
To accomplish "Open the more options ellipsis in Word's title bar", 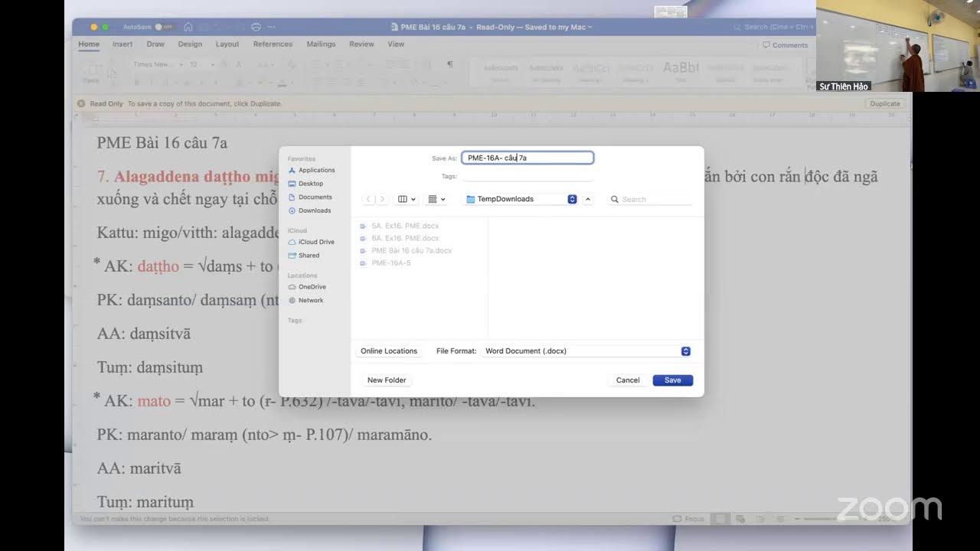I will 272,27.
